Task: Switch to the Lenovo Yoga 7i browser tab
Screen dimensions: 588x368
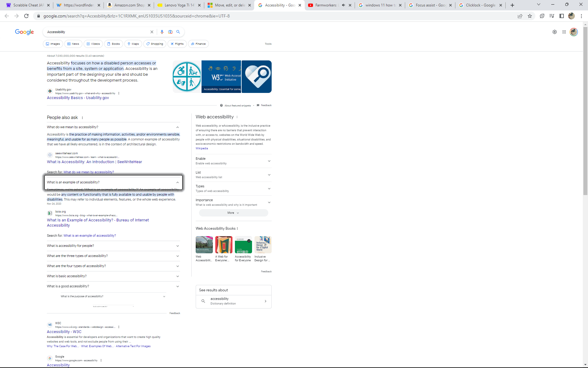Action: (179, 5)
